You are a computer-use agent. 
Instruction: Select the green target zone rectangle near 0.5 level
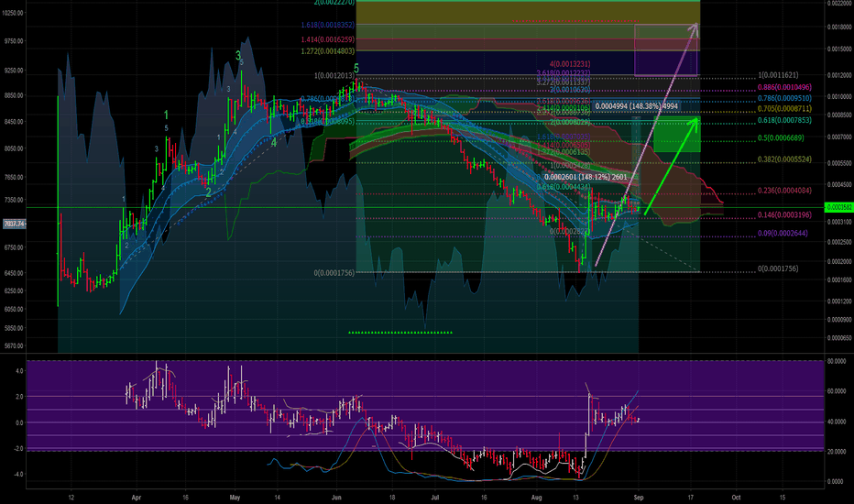click(x=677, y=135)
